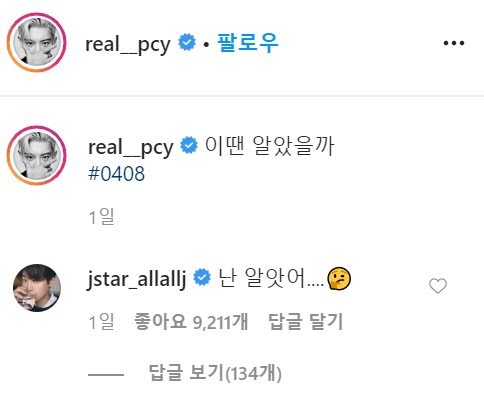The width and height of the screenshot is (484, 402).
Task: Reply using the 답글 달기 button
Action: coord(306,322)
